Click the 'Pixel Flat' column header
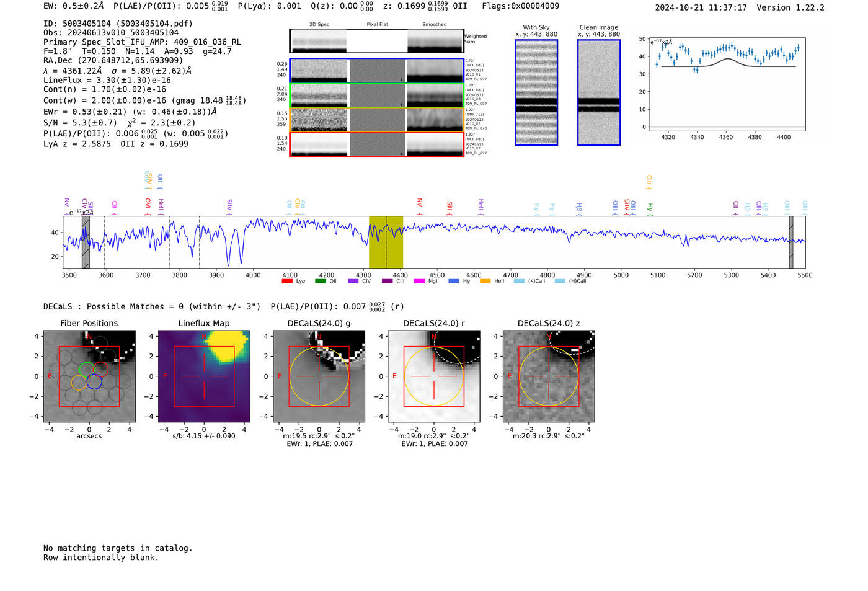This screenshot has width=868, height=591. 377,25
